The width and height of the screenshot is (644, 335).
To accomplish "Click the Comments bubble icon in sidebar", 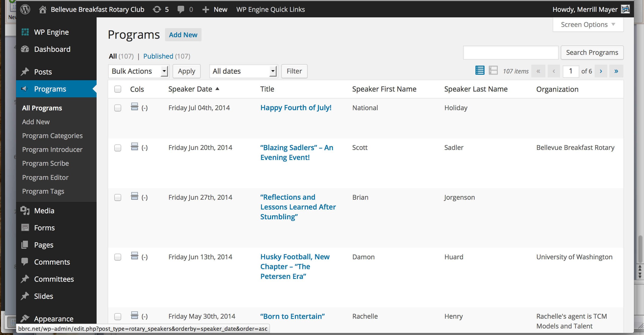I will coord(25,262).
